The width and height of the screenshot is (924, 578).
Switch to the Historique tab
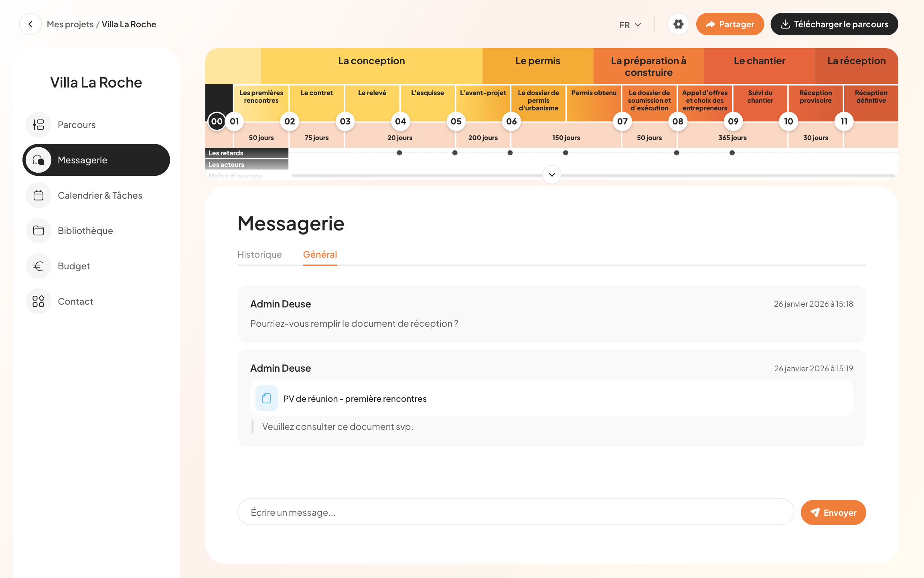pos(259,254)
